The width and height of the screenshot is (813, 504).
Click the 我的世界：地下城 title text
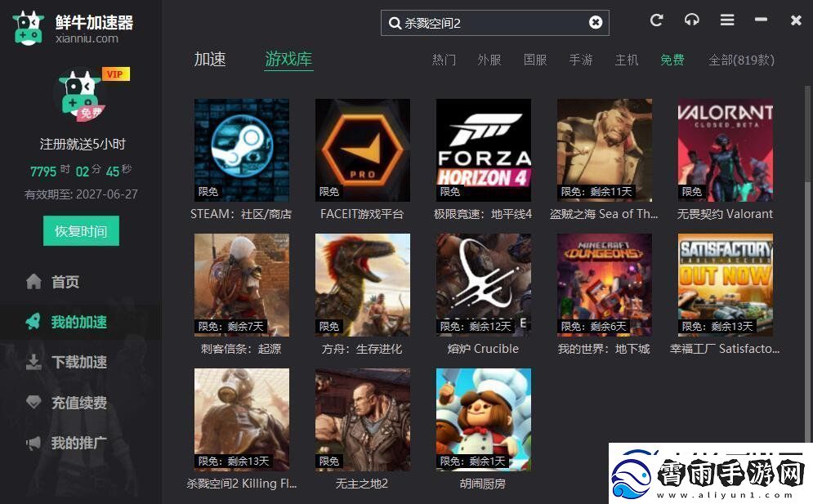(x=604, y=349)
